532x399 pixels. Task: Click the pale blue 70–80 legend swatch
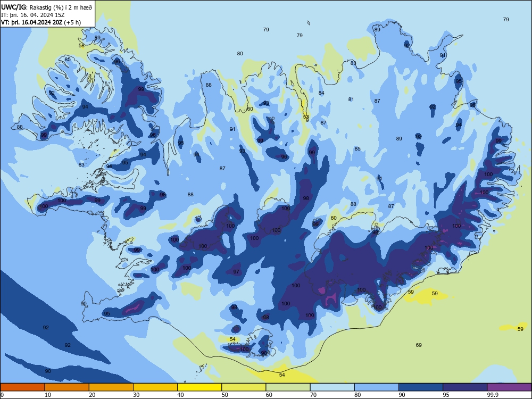[332, 387]
